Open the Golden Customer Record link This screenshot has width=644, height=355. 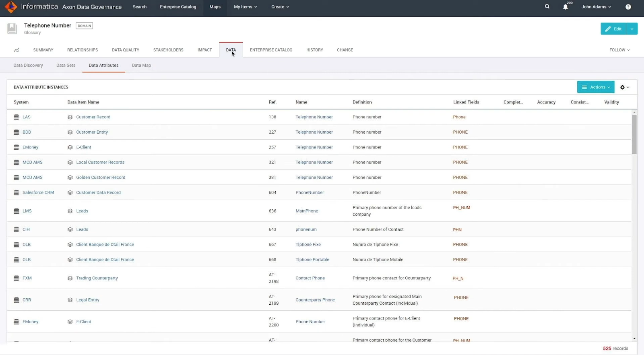pyautogui.click(x=101, y=177)
